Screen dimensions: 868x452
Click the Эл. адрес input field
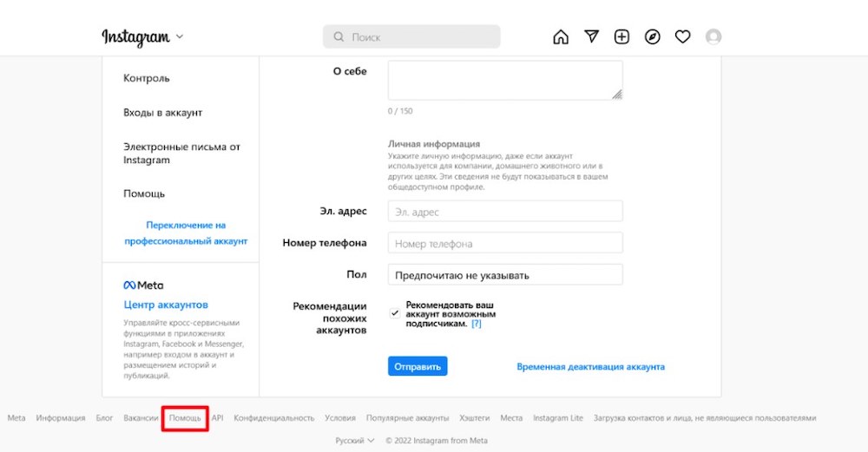click(x=505, y=212)
